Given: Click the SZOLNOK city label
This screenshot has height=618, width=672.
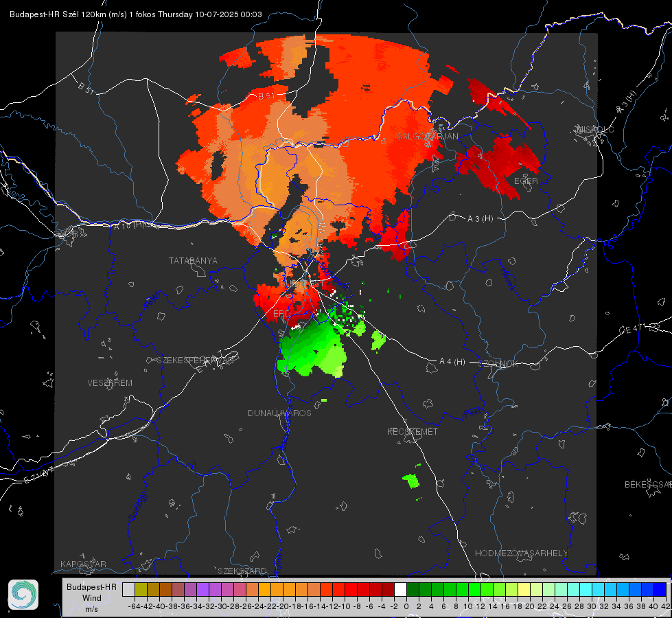Looking at the screenshot, I should [498, 364].
